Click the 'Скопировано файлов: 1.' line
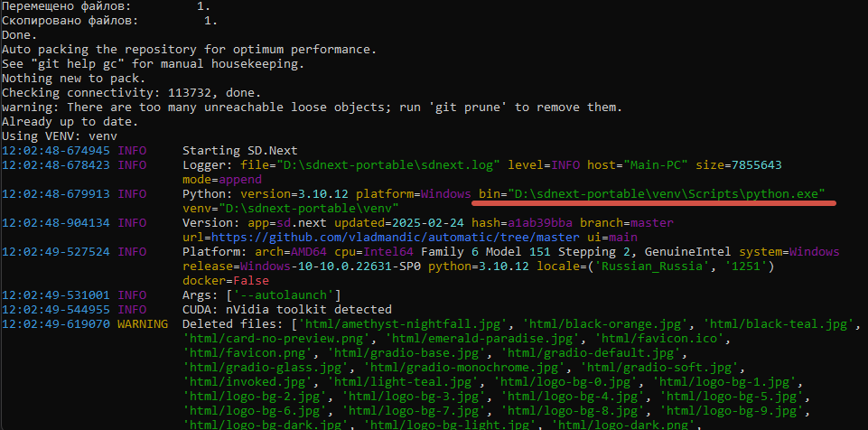Viewport: 868px width, 430px height. click(x=109, y=21)
